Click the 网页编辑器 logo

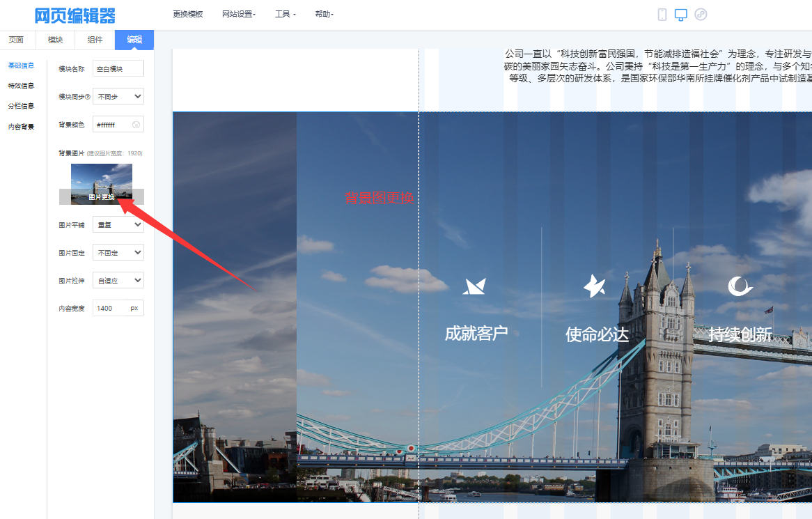(75, 15)
